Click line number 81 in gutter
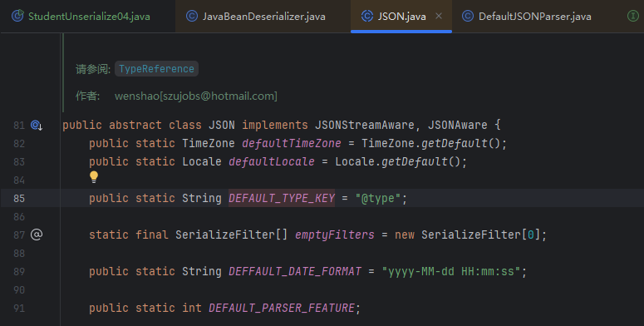This screenshot has width=644, height=326. click(19, 125)
